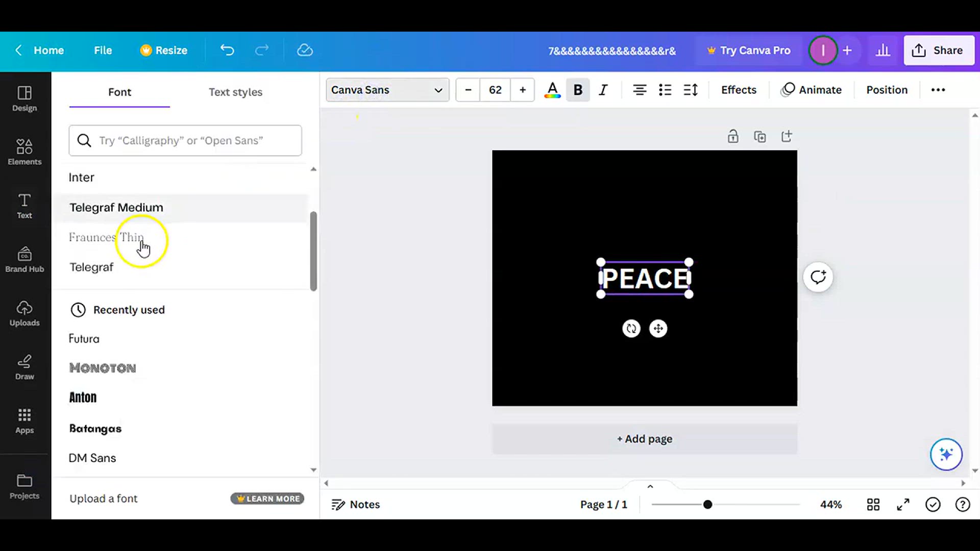Open the Design panel
This screenshot has width=980, height=551.
click(24, 99)
